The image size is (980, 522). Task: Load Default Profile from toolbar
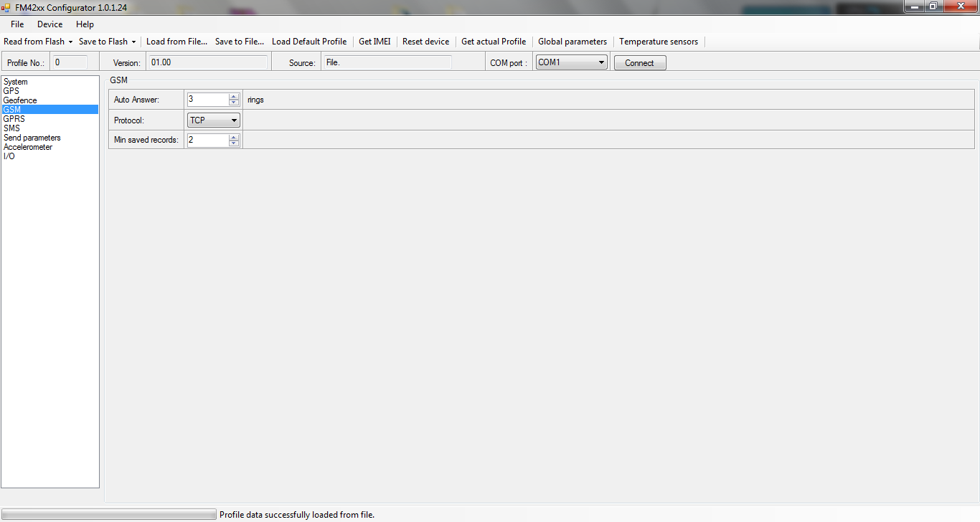click(x=309, y=42)
